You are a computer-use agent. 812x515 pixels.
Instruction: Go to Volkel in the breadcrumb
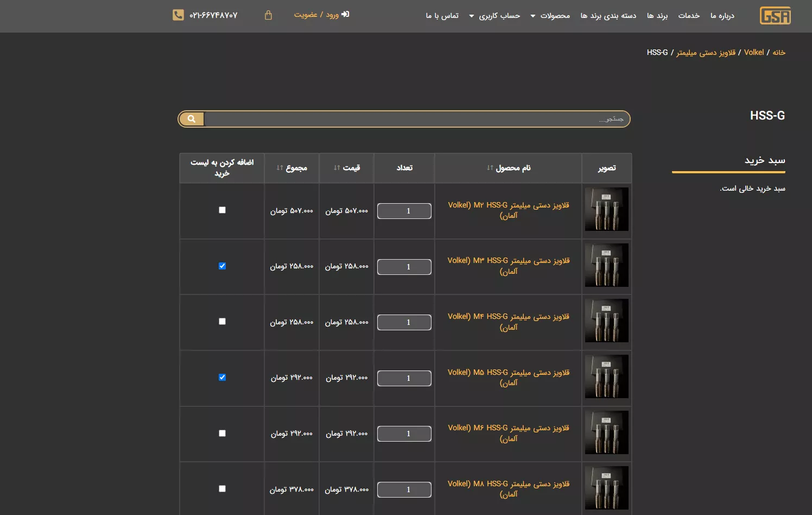coord(754,52)
